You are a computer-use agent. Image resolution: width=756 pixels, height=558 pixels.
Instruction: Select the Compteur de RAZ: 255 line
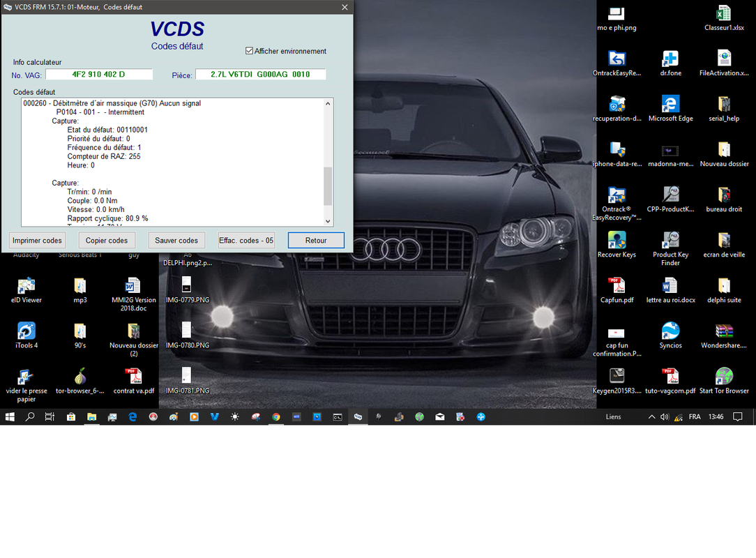[104, 156]
